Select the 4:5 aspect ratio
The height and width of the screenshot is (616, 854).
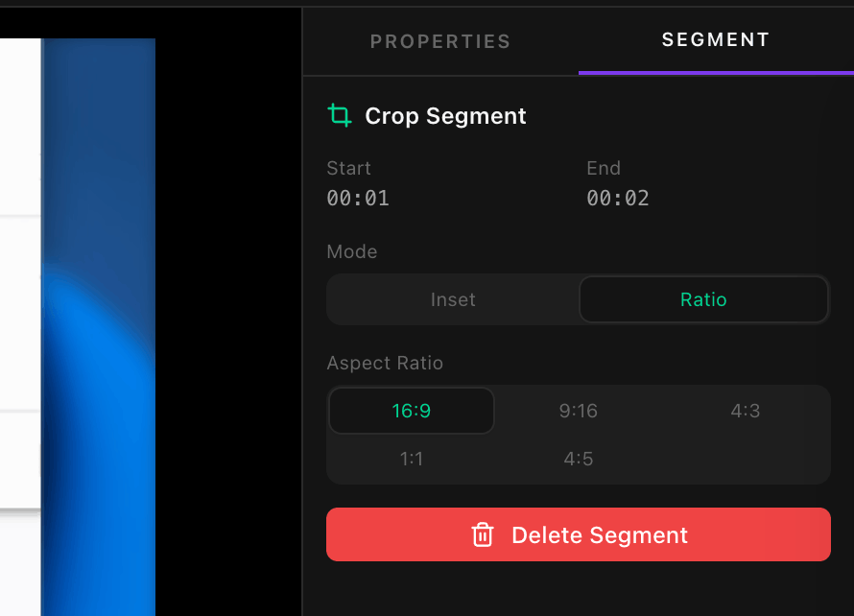[x=578, y=459]
